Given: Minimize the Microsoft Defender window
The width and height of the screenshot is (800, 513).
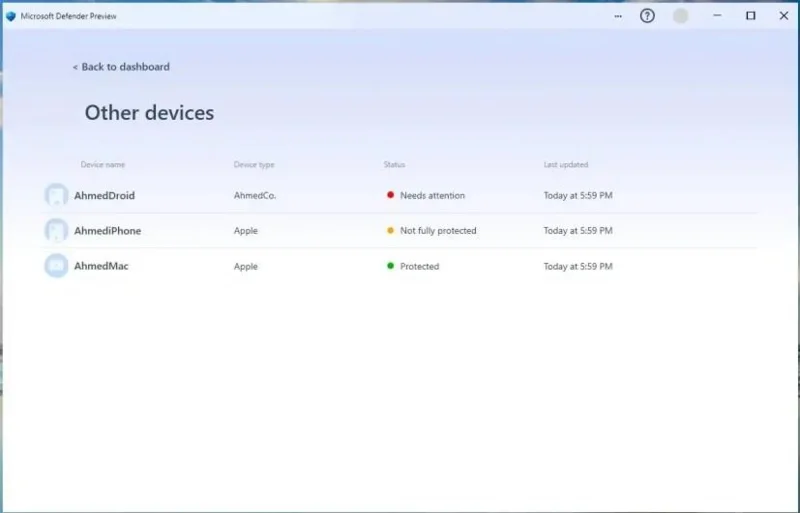Looking at the screenshot, I should [x=717, y=16].
